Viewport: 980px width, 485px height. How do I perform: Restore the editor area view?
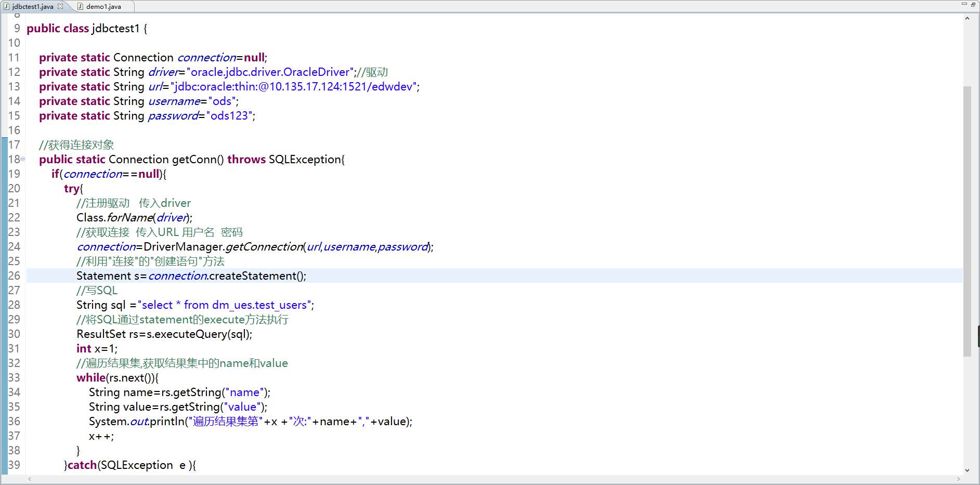pyautogui.click(x=973, y=4)
